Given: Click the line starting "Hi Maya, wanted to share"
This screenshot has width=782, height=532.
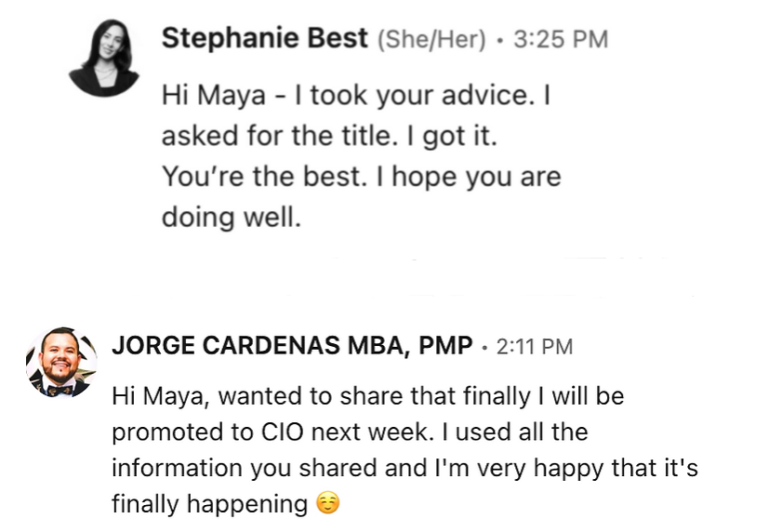Looking at the screenshot, I should click(367, 396).
